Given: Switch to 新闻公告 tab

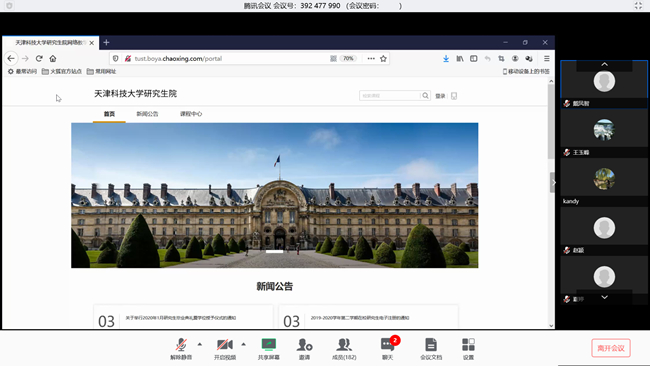Looking at the screenshot, I should point(147,114).
